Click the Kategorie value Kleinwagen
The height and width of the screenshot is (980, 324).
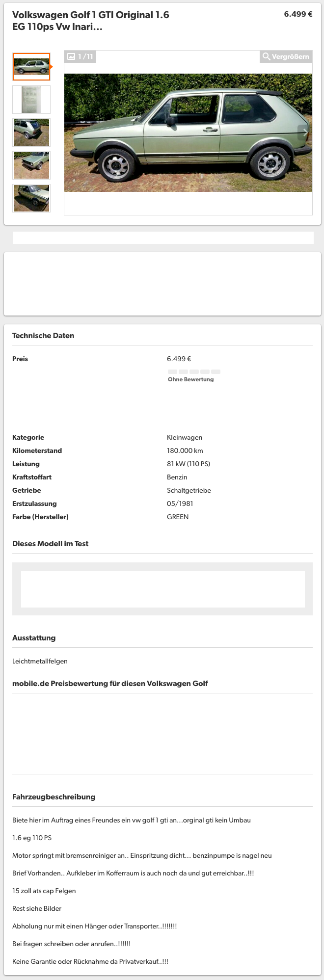tap(185, 437)
